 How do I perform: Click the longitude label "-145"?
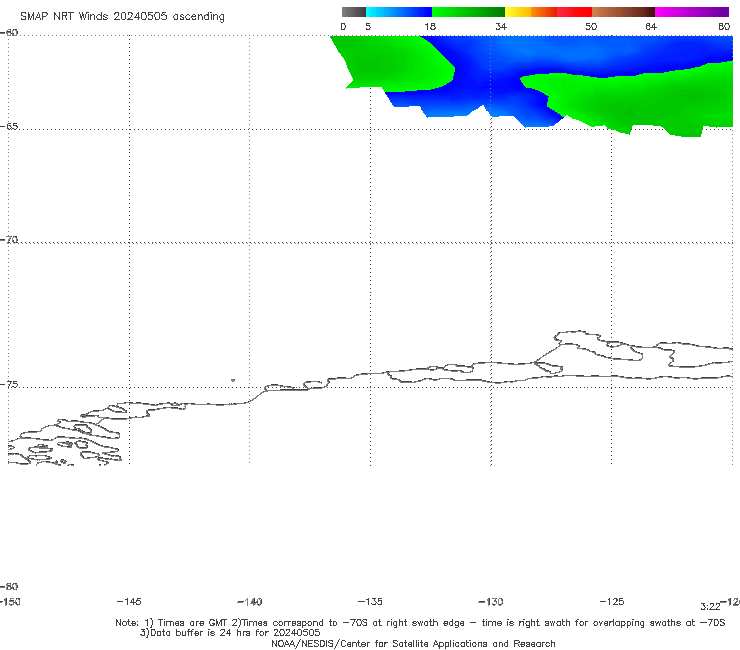[129, 602]
